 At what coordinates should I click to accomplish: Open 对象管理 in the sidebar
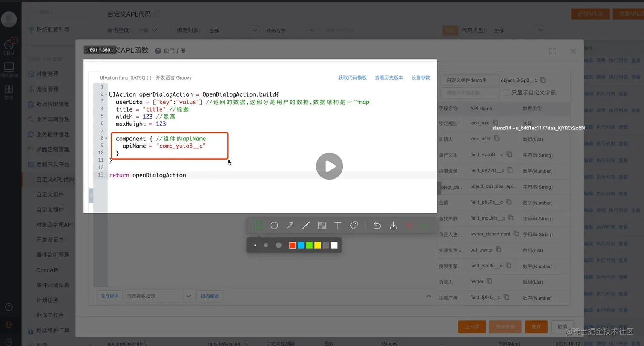click(x=47, y=74)
